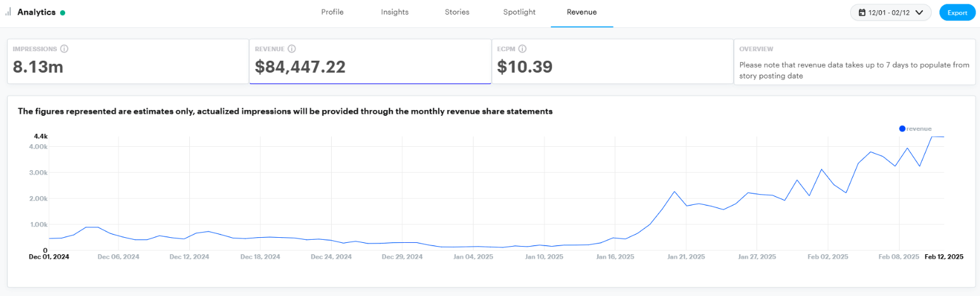Click the Revenue tab
This screenshot has height=296, width=980.
[x=582, y=12]
